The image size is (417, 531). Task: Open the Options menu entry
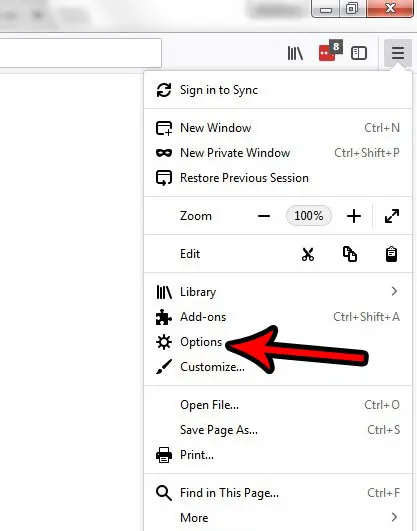(x=278, y=342)
